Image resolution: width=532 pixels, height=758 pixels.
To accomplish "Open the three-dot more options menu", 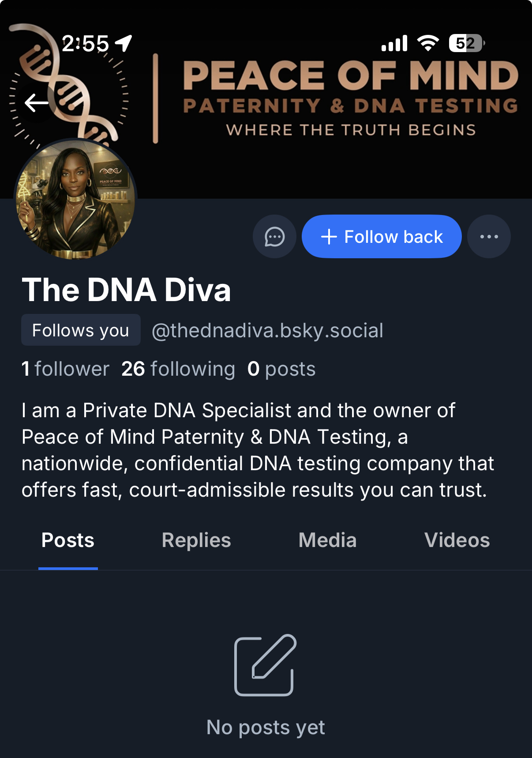I will point(489,237).
